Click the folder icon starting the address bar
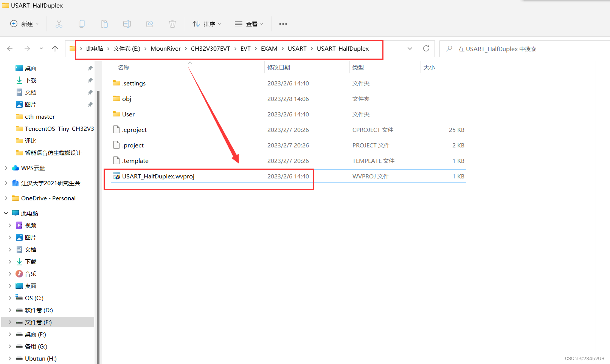The height and width of the screenshot is (364, 610). coord(72,48)
